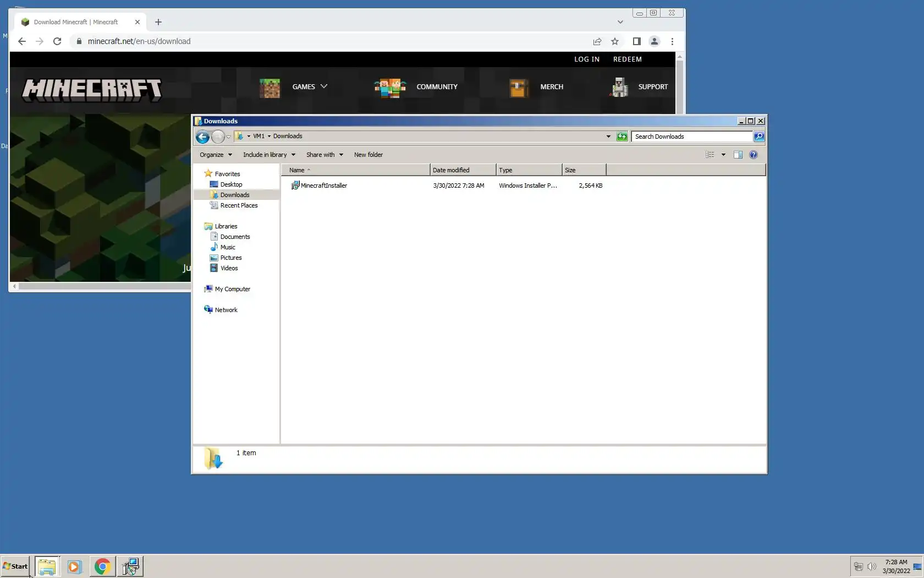Expand the VM1 breadcrumb arrow
924x578 pixels.
tap(269, 136)
